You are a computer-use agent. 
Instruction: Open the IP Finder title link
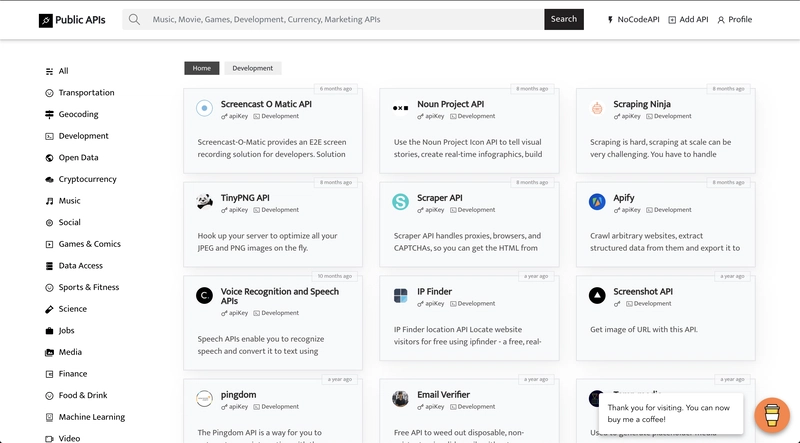[x=434, y=291]
